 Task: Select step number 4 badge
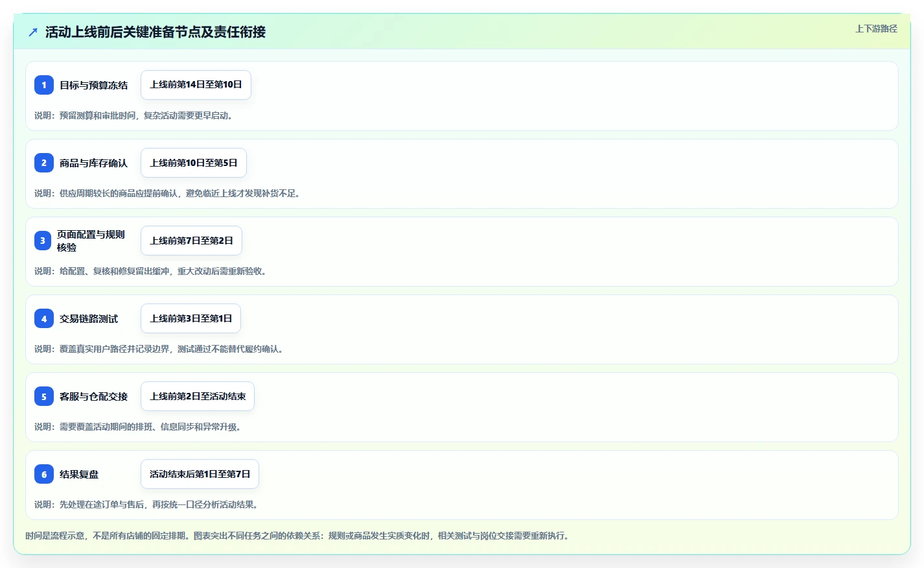click(x=44, y=318)
